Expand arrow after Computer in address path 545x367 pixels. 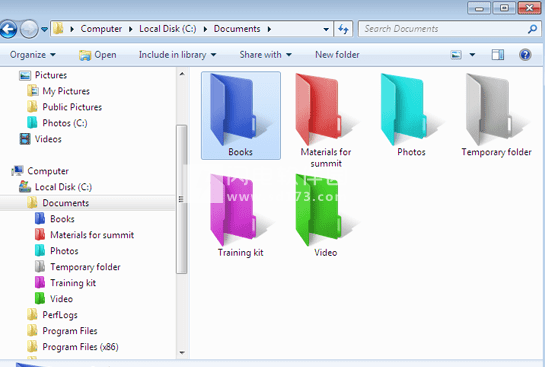pyautogui.click(x=131, y=29)
